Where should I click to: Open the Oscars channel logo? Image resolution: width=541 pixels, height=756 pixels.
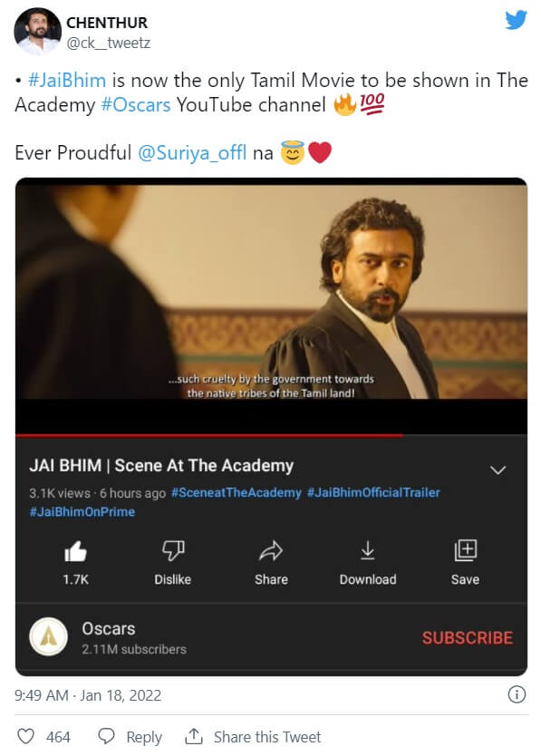click(48, 637)
